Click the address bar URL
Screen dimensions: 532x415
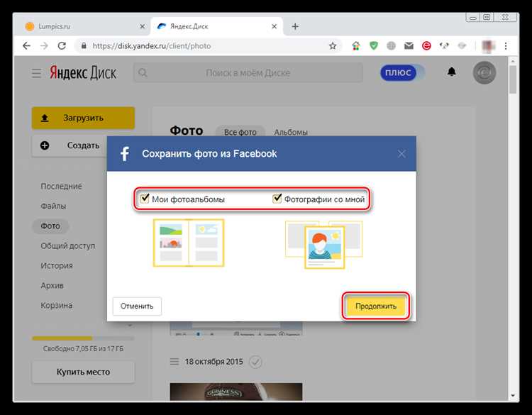[152, 46]
